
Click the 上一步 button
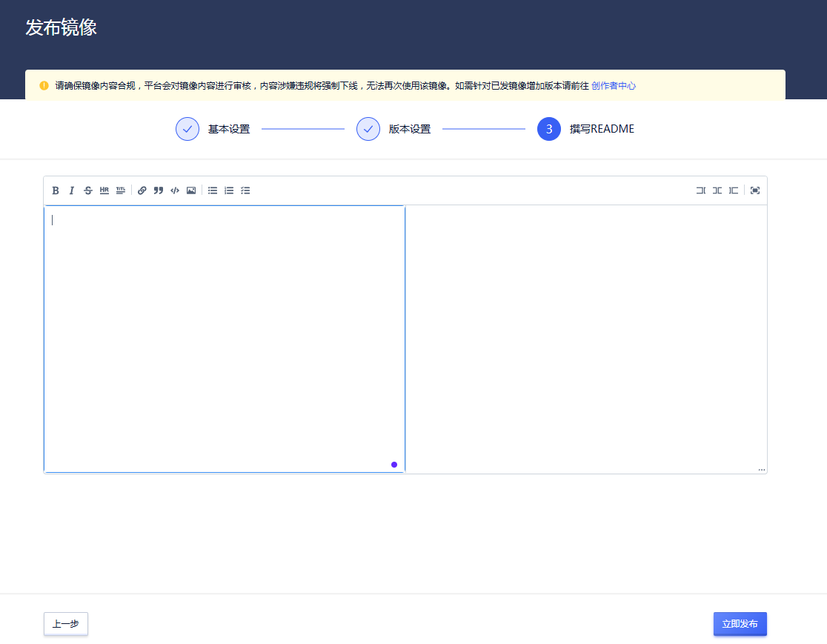(65, 624)
